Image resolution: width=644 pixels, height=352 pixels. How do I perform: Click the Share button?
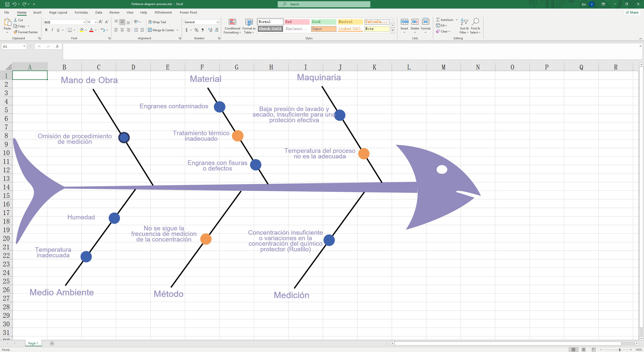632,12
